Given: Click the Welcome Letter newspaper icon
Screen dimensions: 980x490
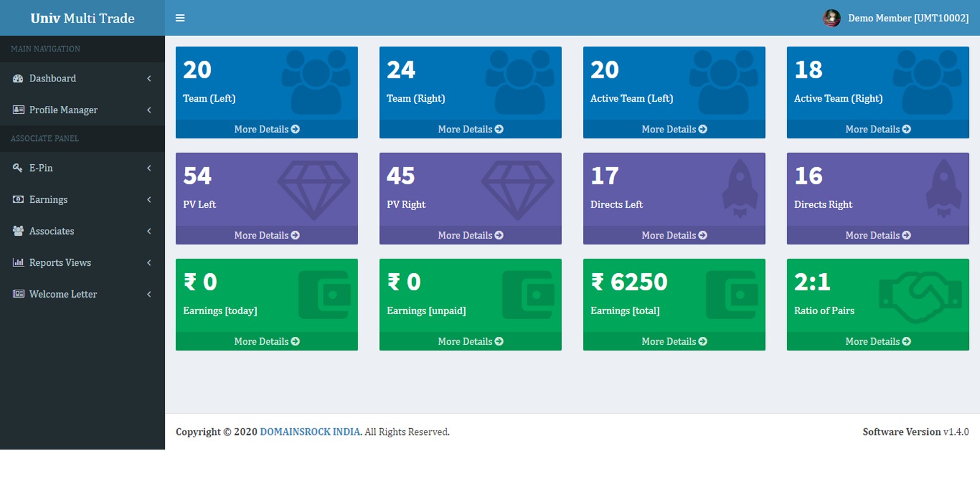Looking at the screenshot, I should tap(18, 294).
